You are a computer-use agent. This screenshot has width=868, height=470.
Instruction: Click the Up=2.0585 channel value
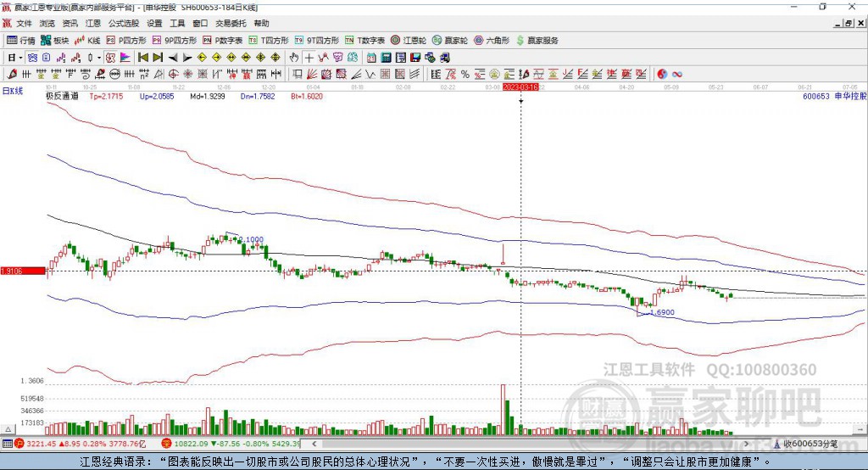157,96
